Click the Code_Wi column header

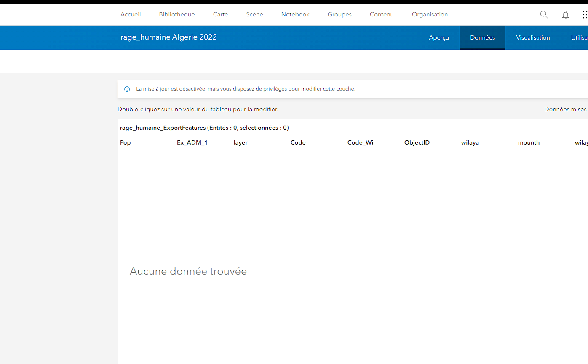click(360, 142)
